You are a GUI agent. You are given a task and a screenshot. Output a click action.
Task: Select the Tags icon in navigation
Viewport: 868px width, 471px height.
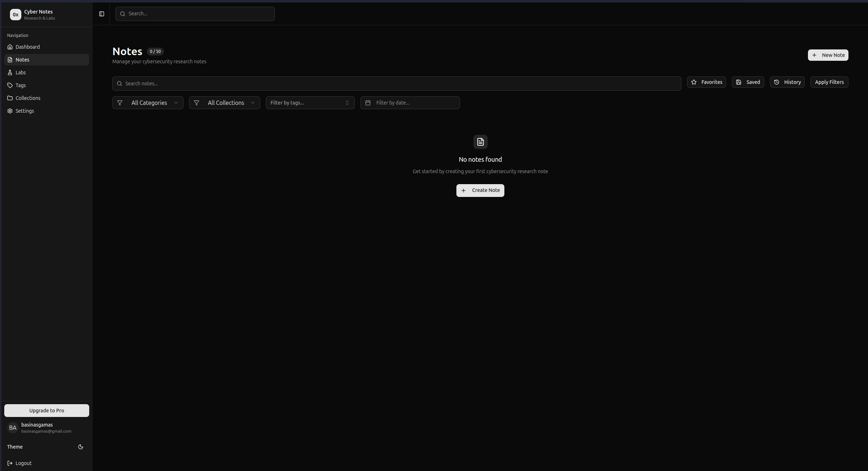coord(10,85)
